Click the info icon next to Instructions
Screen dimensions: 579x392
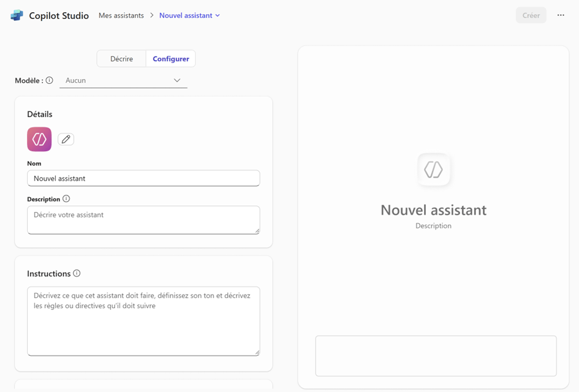[77, 274]
